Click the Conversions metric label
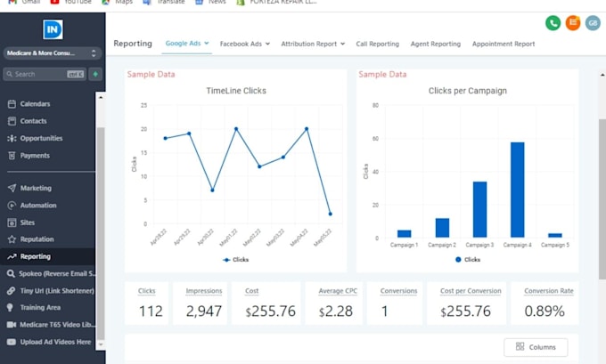The height and width of the screenshot is (364, 606). (x=398, y=291)
